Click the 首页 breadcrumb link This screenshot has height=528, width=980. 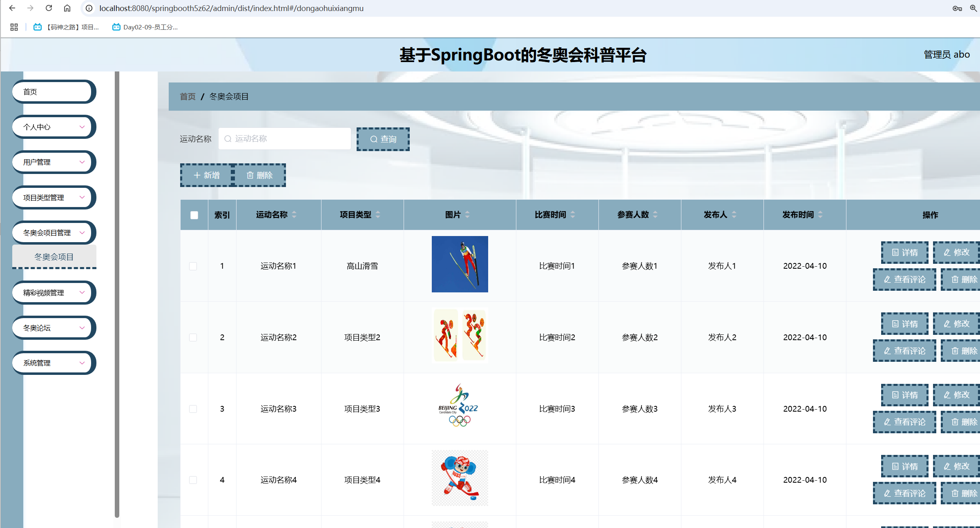(x=188, y=96)
